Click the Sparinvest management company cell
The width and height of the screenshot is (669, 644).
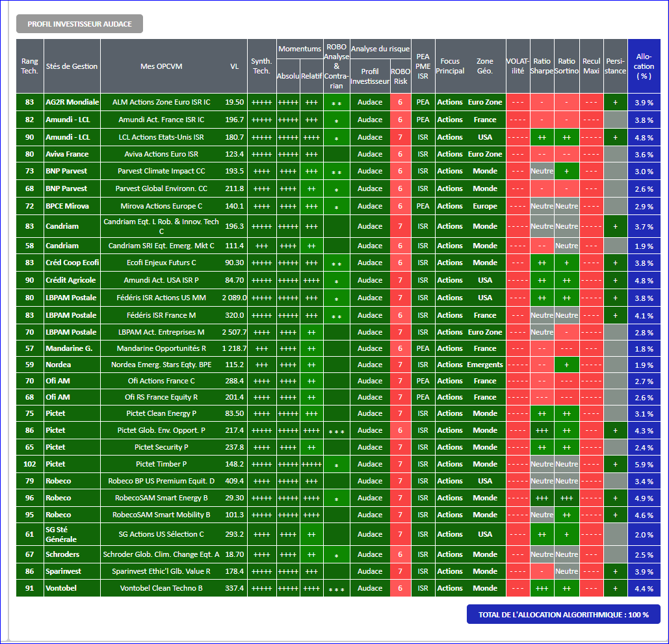[72, 571]
